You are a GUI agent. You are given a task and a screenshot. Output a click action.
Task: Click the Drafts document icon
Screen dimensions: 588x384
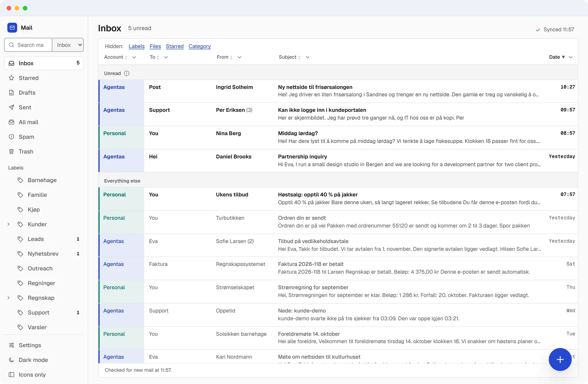pyautogui.click(x=11, y=93)
